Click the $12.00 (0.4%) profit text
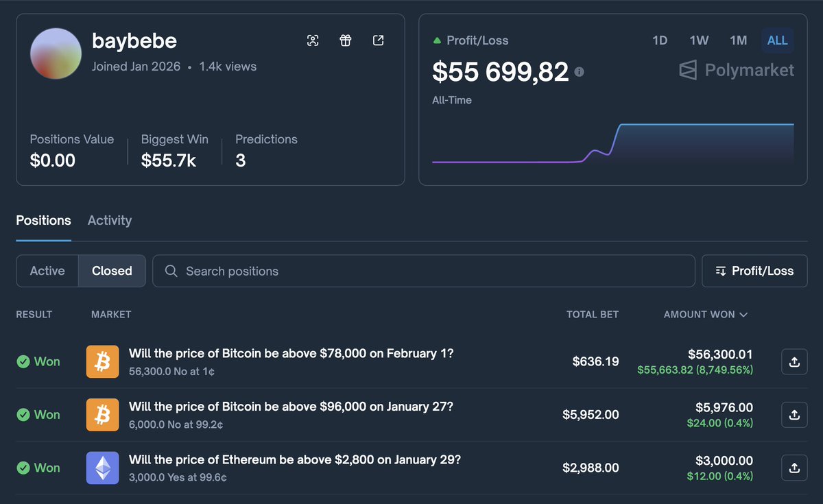The width and height of the screenshot is (823, 504). pyautogui.click(x=720, y=477)
